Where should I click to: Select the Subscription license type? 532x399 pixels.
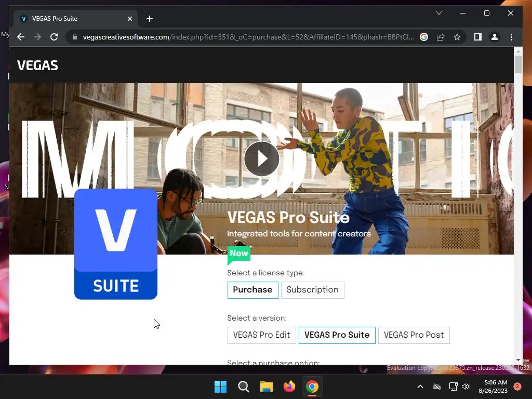(312, 290)
